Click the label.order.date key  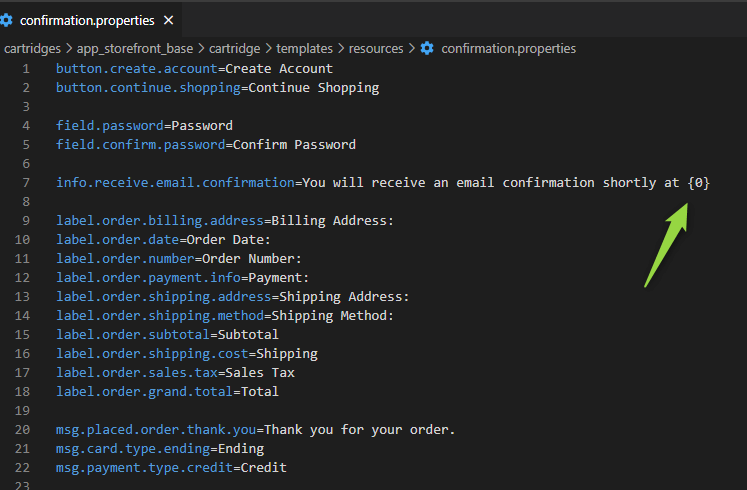click(x=117, y=240)
